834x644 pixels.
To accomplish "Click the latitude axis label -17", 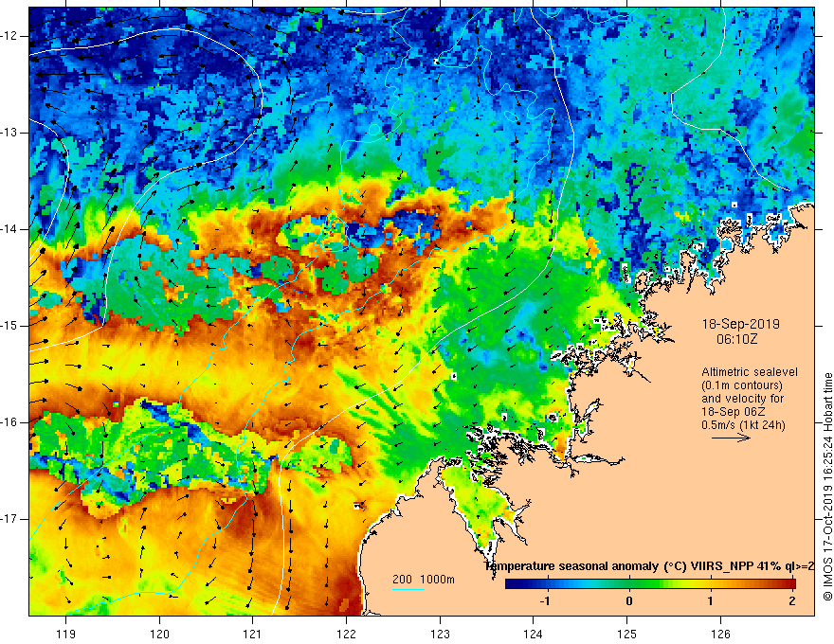I will (9, 519).
